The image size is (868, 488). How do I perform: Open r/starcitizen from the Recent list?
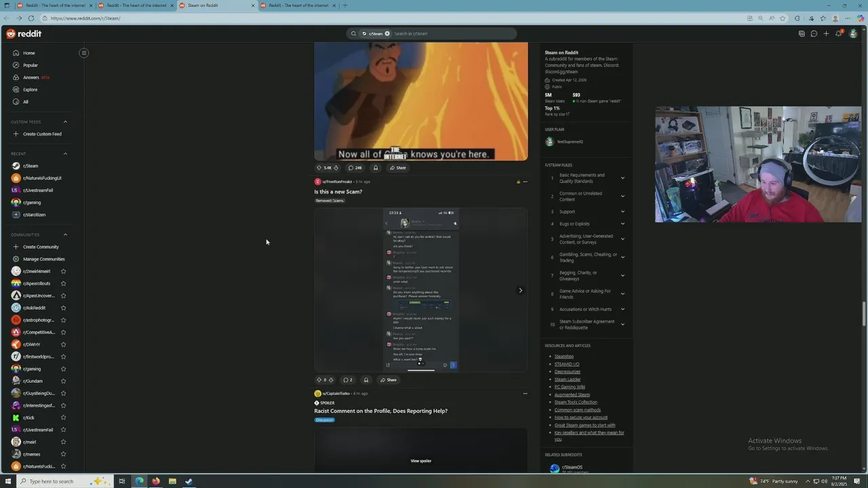point(34,215)
